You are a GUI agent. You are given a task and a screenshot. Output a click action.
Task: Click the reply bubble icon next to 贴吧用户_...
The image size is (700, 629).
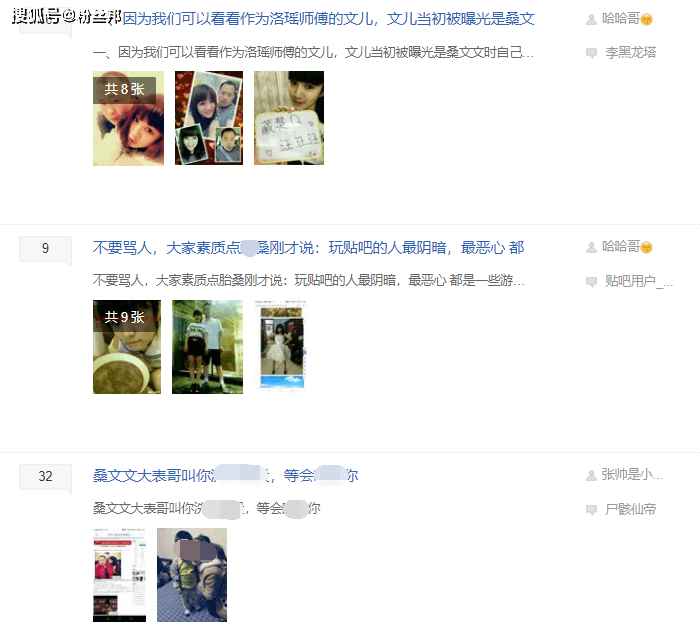[x=591, y=281]
